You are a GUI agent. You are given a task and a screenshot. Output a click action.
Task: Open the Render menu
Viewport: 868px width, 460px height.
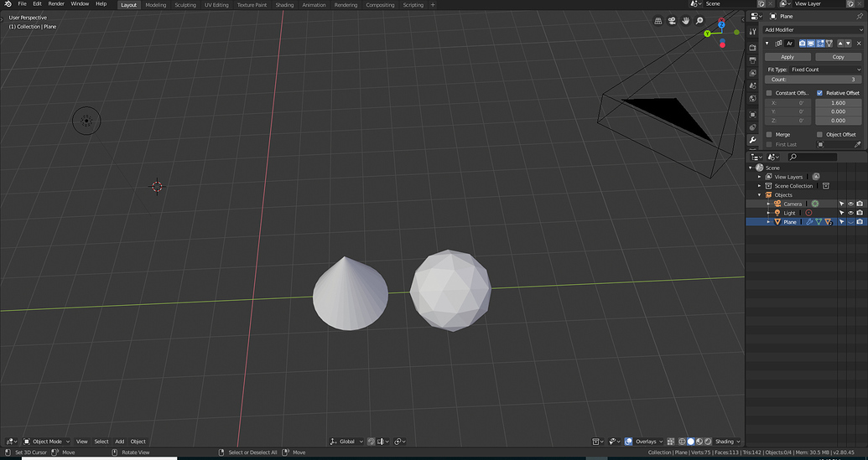56,4
